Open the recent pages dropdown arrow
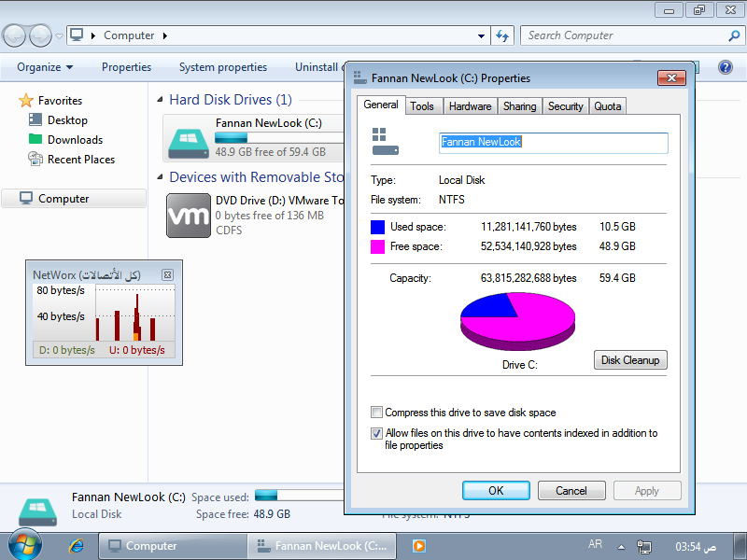 (59, 36)
